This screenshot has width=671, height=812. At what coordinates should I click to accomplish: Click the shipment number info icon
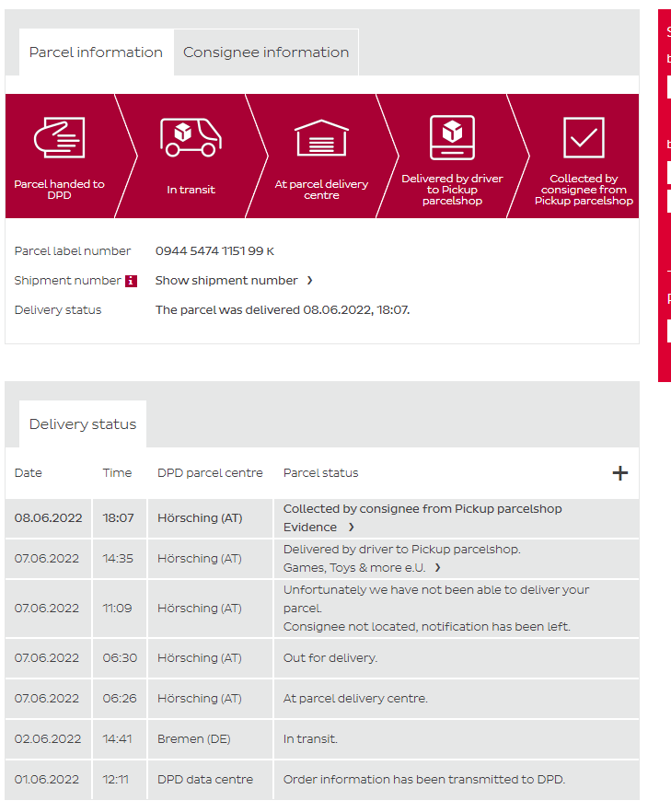(131, 281)
